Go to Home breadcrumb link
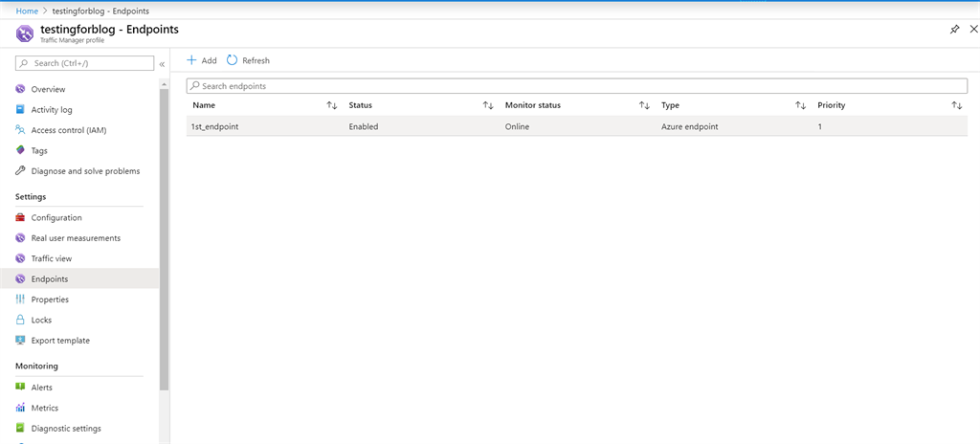Screen dimensions: 980x444 pyautogui.click(x=26, y=11)
